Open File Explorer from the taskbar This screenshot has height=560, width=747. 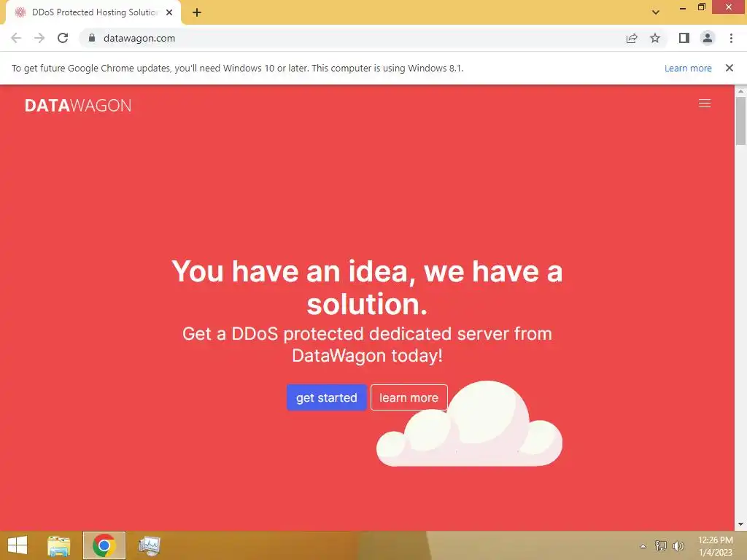pos(59,545)
